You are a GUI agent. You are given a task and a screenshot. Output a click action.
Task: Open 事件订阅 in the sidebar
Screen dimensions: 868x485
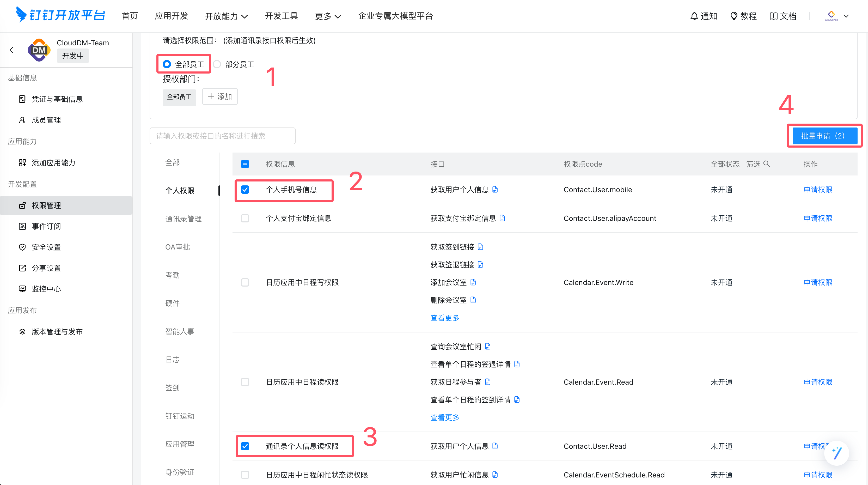[46, 226]
